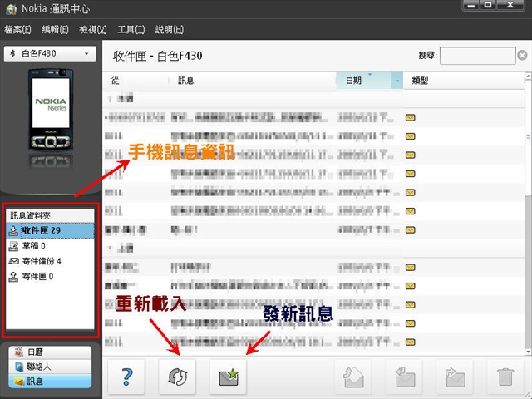Open the 日期 column dropdown arrow
This screenshot has width=532, height=399.
point(397,81)
